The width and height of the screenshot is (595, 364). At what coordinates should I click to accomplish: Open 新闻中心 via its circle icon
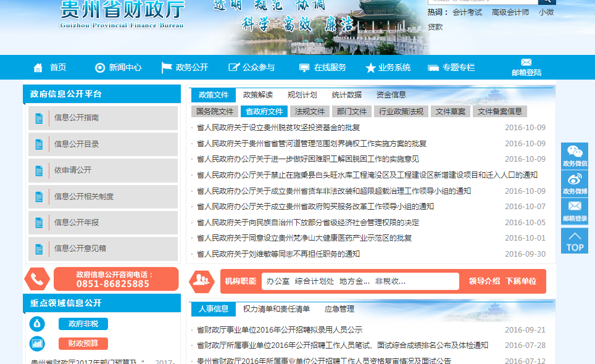tap(100, 68)
